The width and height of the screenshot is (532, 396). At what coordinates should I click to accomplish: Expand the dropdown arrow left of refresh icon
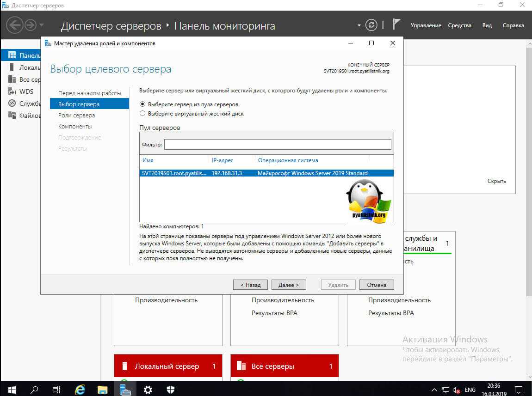[359, 25]
